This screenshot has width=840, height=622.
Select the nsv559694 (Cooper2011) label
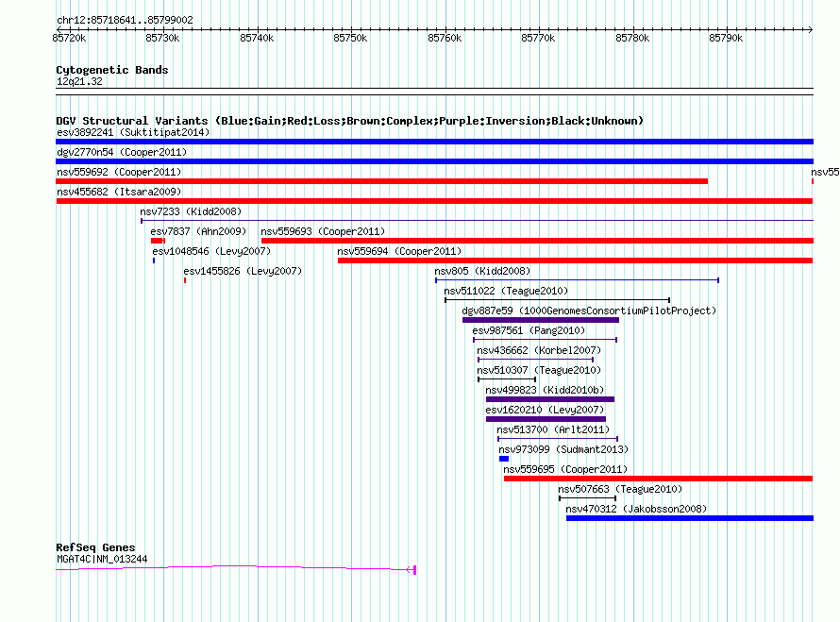[x=399, y=251]
